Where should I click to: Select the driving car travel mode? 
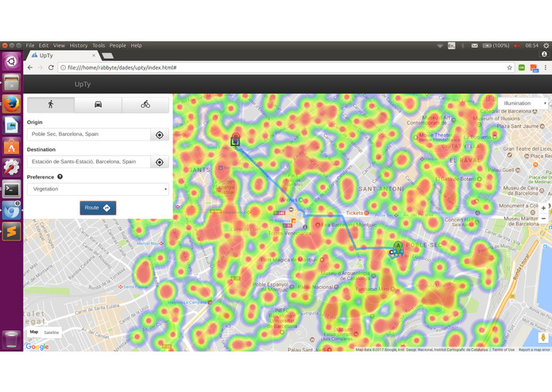pos(98,105)
